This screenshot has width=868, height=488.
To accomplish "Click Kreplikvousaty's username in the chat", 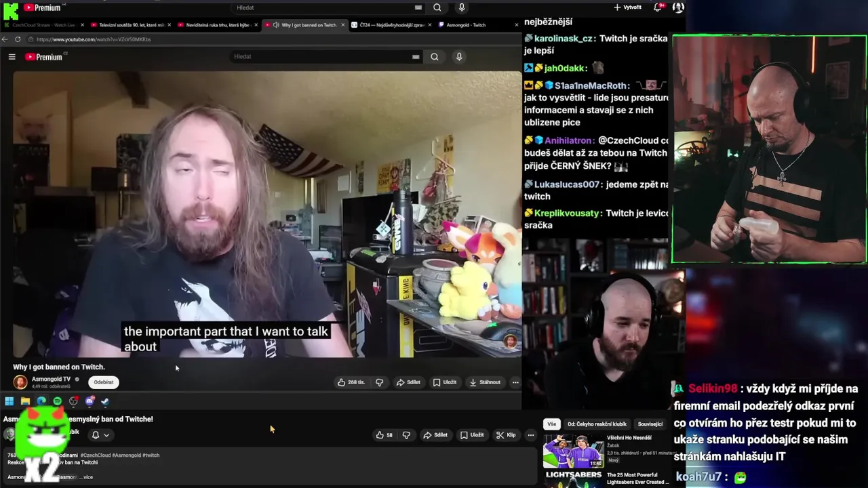I will 567,213.
